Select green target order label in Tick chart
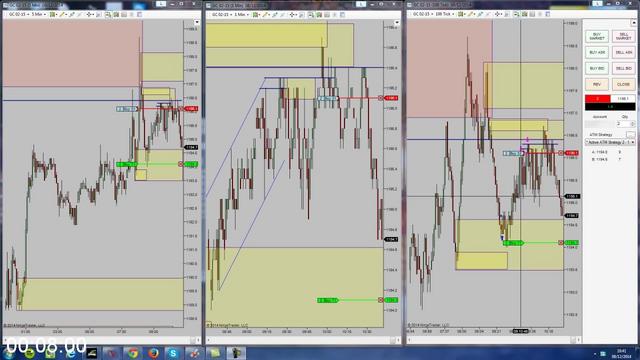640x360 pixels. click(x=514, y=243)
